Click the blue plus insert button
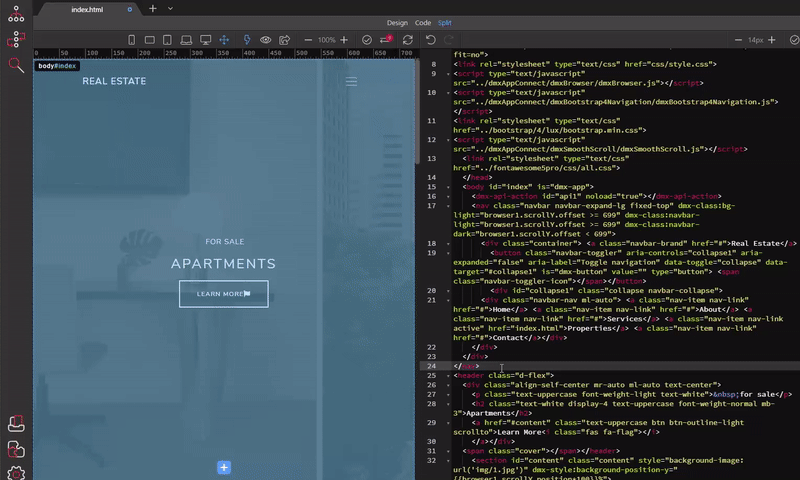800x480 pixels. [224, 467]
